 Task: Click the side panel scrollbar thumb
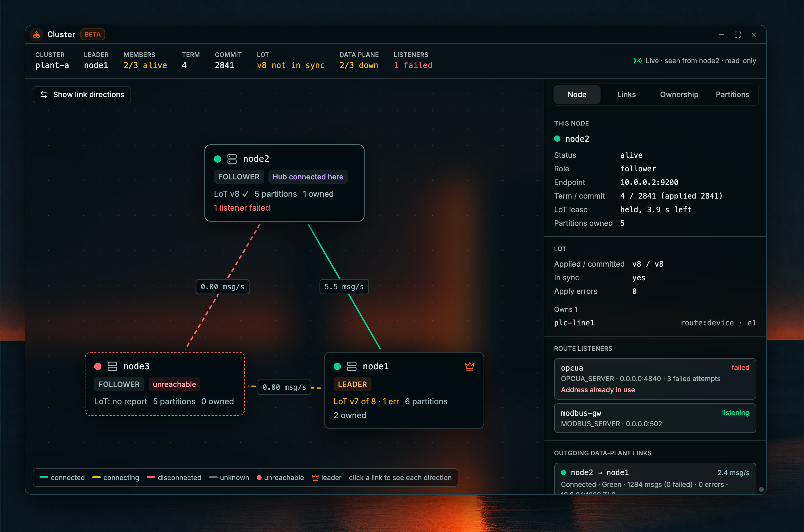click(x=761, y=489)
